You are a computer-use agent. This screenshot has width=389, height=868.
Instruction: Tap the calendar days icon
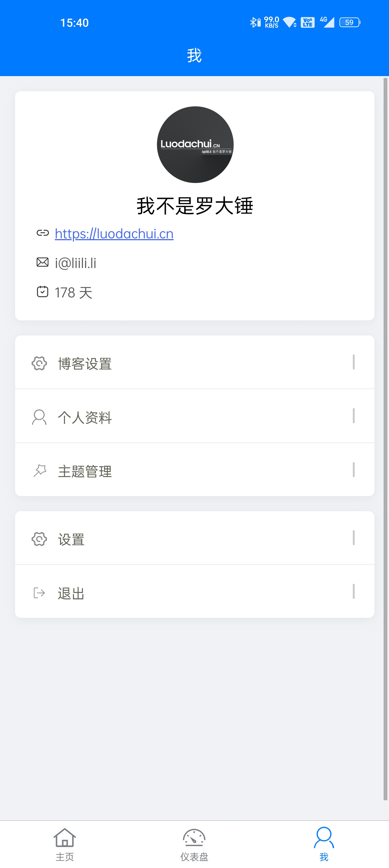(x=42, y=291)
